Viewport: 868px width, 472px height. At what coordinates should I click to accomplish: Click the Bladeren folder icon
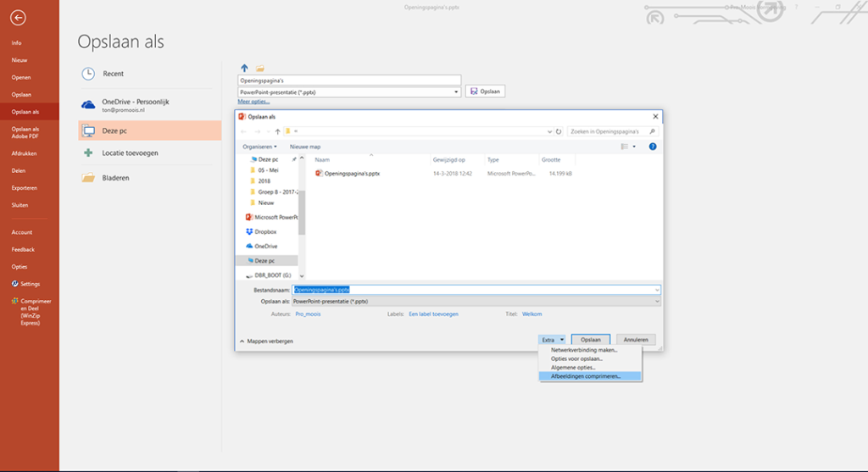pyautogui.click(x=88, y=178)
